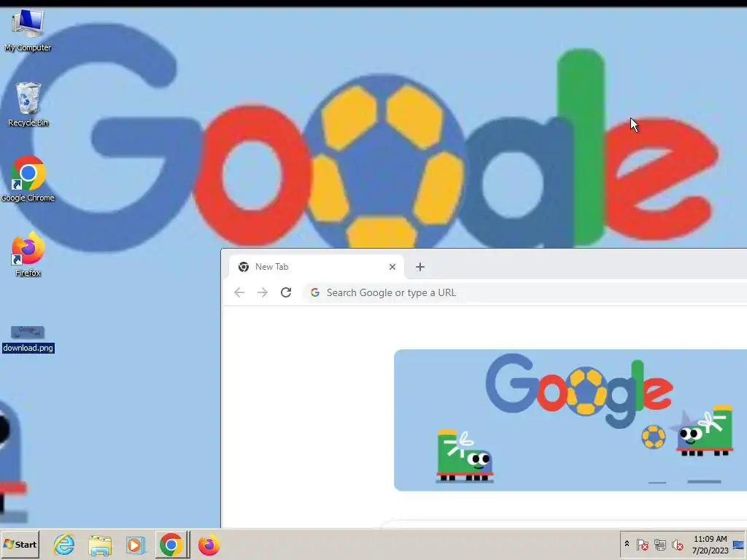Launch Windows Media Player from taskbar
This screenshot has height=560, width=747.
tap(136, 545)
